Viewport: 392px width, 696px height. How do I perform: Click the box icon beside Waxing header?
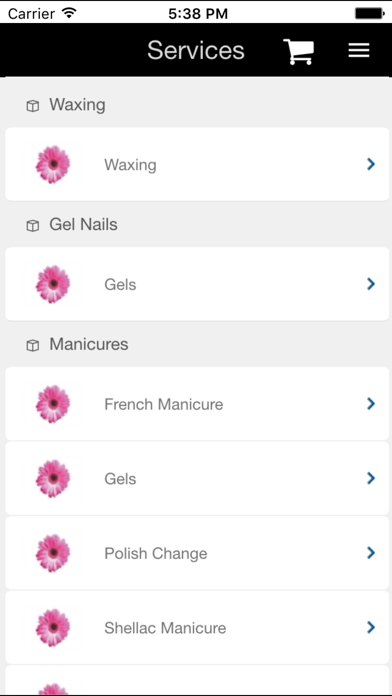[32, 106]
